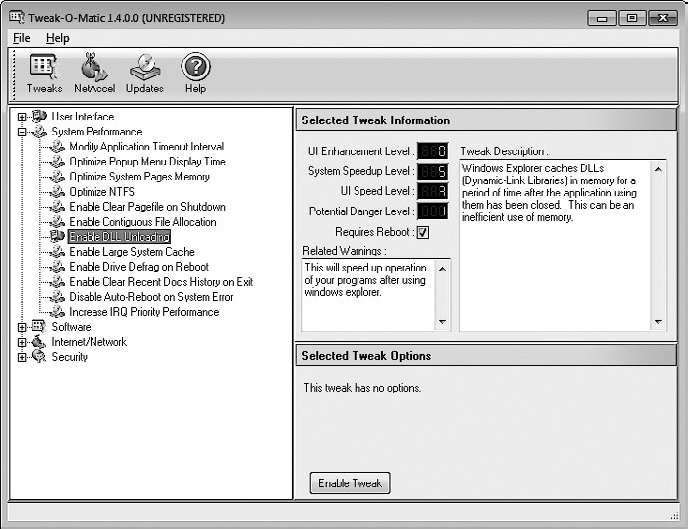Collapse the System Performance tree node

tap(22, 132)
